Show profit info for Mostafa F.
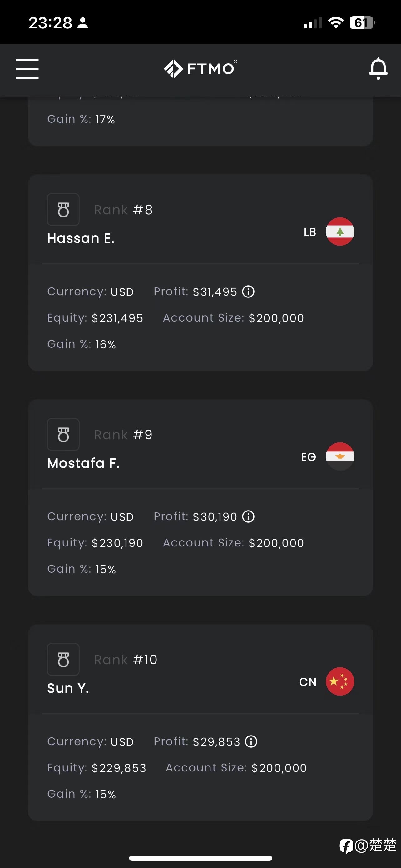Image resolution: width=401 pixels, height=868 pixels. click(x=249, y=516)
